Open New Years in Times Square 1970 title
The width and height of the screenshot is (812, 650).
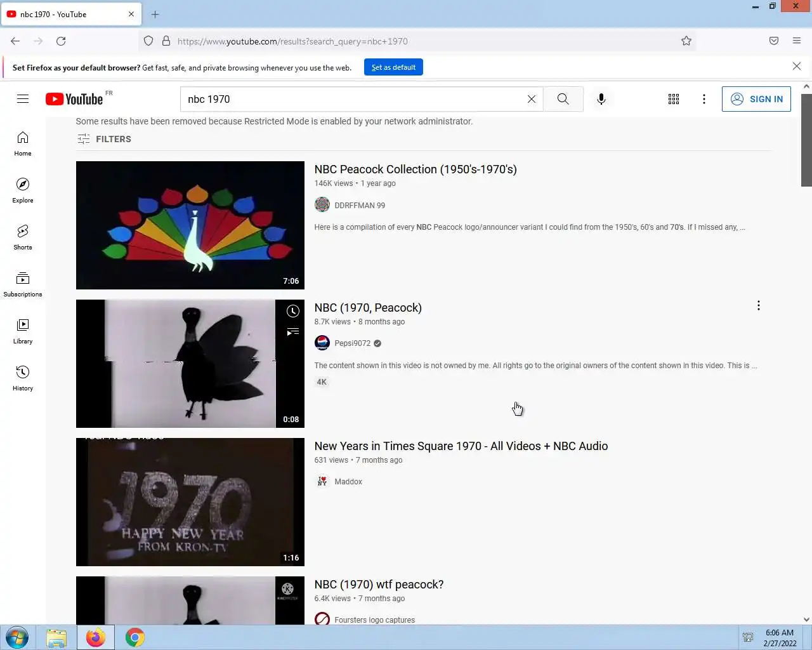tap(461, 446)
